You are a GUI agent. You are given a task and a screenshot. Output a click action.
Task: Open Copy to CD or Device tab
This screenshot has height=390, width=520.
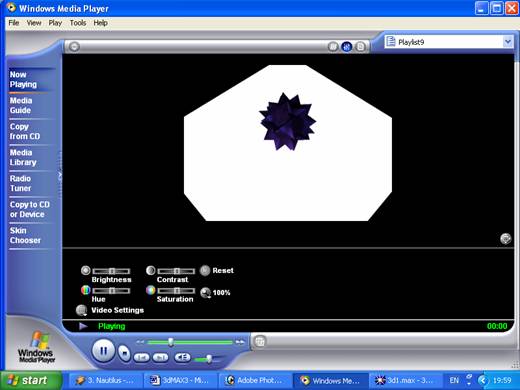30,209
